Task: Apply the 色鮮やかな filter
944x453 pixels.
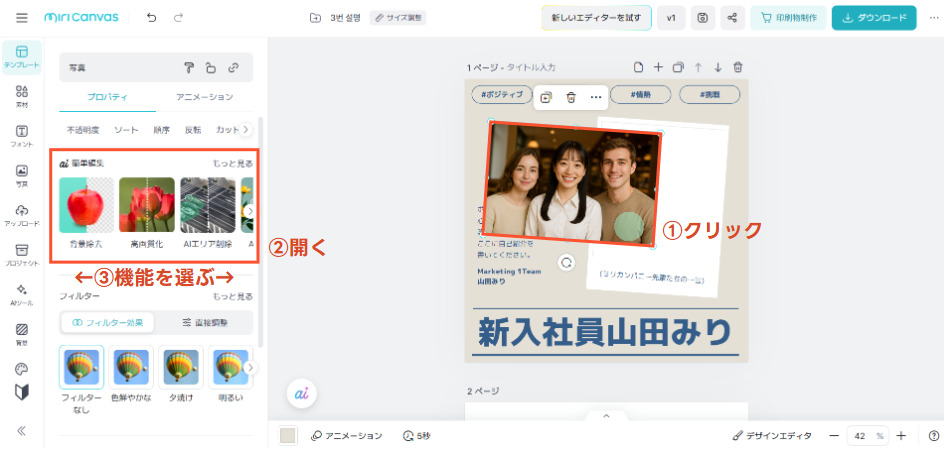Action: (x=131, y=367)
